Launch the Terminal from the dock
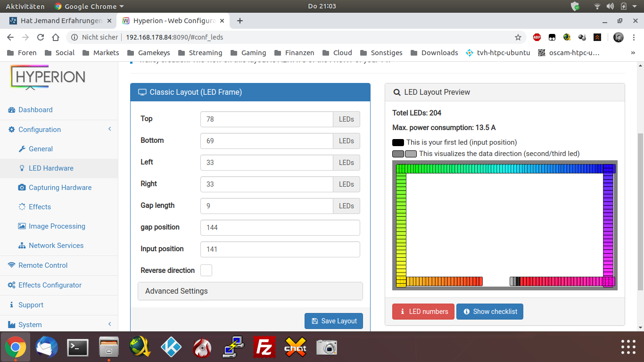 coord(78,348)
